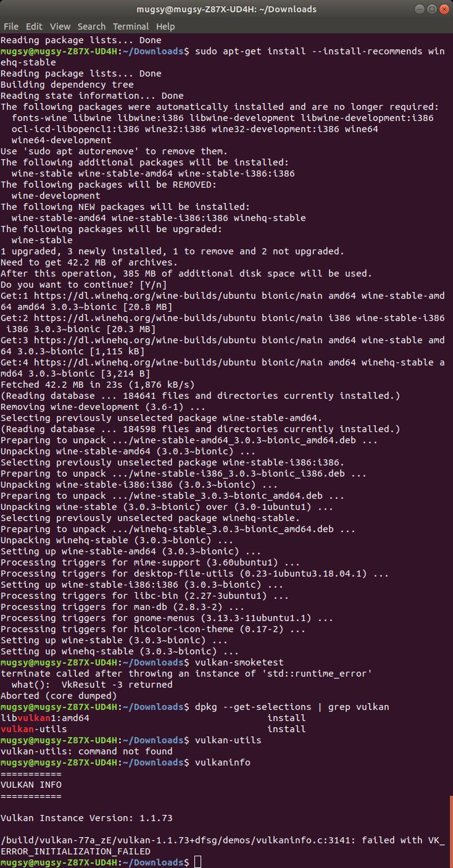Viewport: 453px width, 868px height.
Task: Click the window title mugsy@mugsy-Z87X-UD4H
Action: (226, 9)
